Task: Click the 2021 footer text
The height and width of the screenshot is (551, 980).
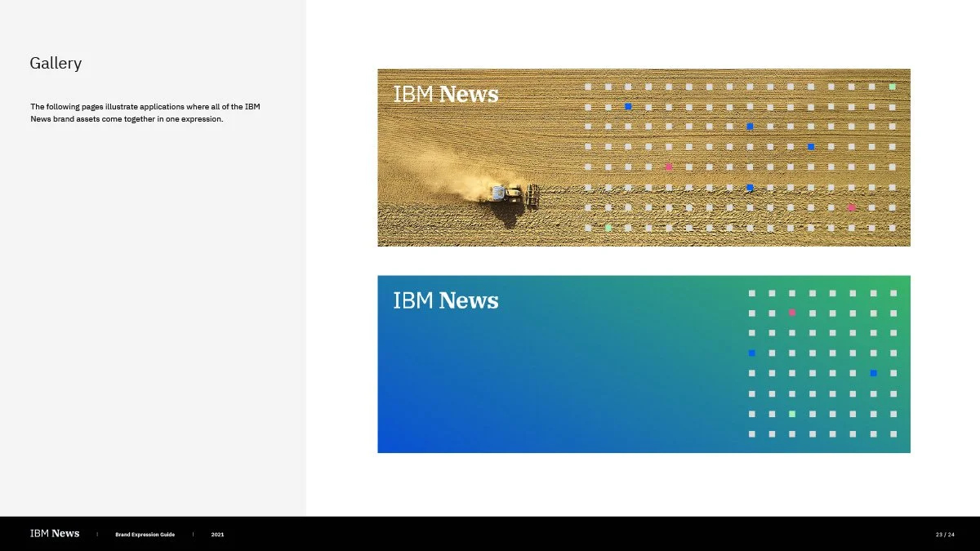Action: [216, 534]
